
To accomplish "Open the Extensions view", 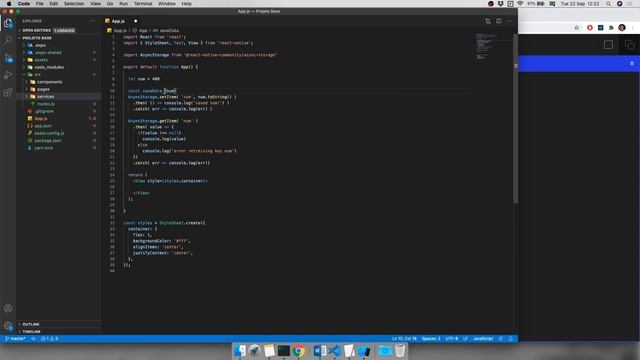I will (x=8, y=93).
